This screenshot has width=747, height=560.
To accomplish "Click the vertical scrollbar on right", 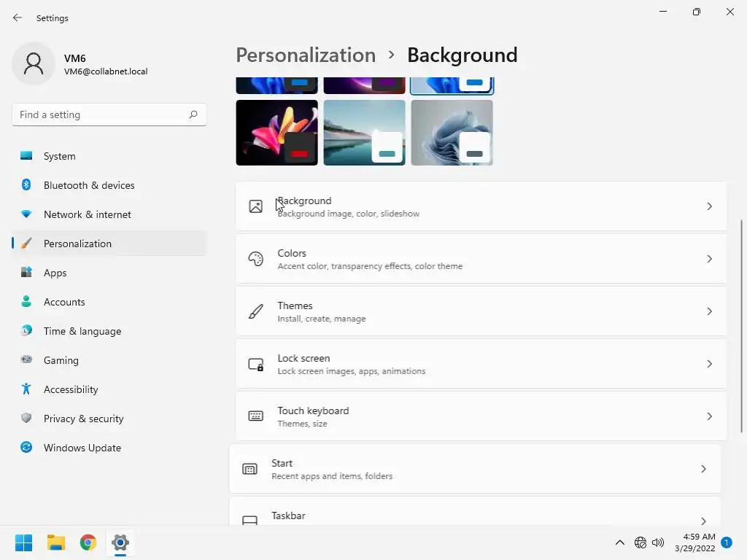I will pos(741,326).
